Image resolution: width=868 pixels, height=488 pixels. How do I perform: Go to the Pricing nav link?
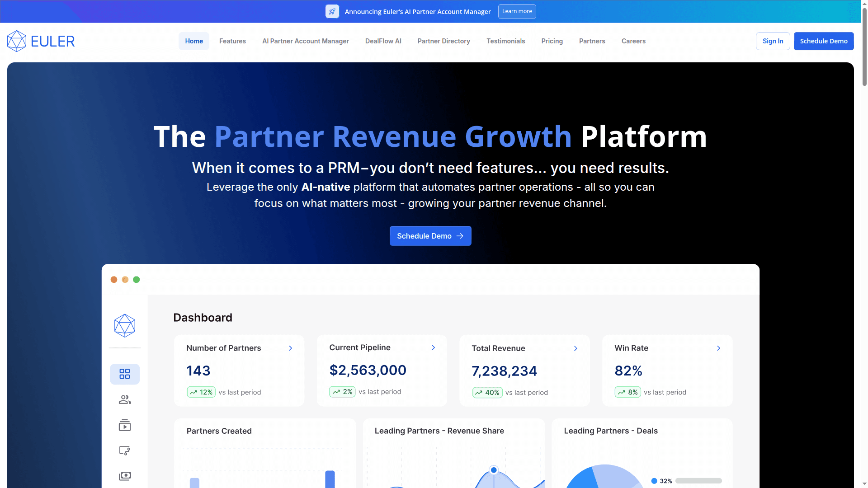(x=552, y=41)
